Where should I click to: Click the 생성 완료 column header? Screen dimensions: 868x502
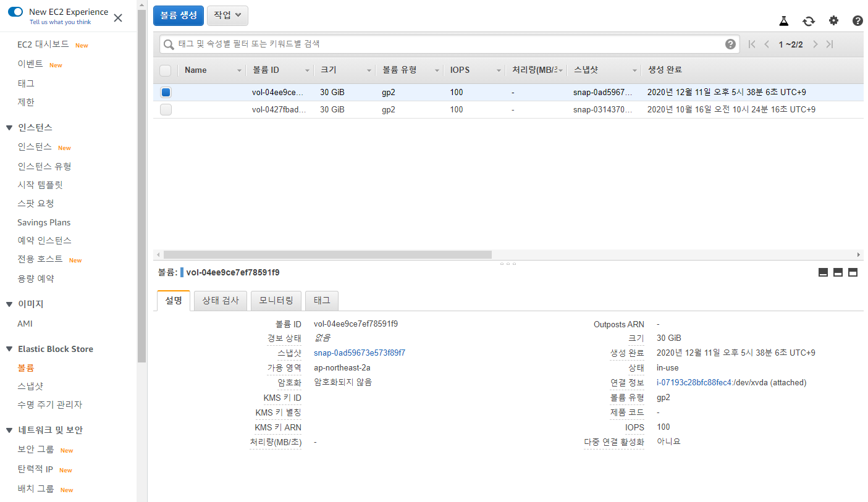664,70
